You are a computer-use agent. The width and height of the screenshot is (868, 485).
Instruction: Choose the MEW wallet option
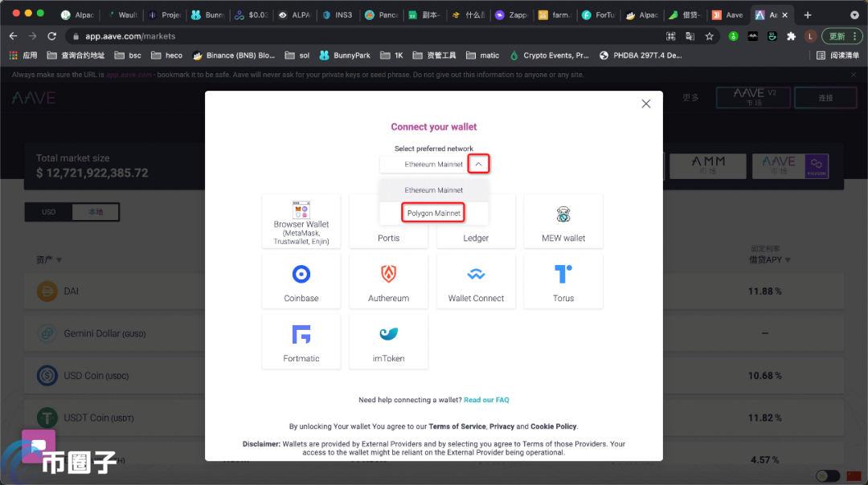click(563, 221)
